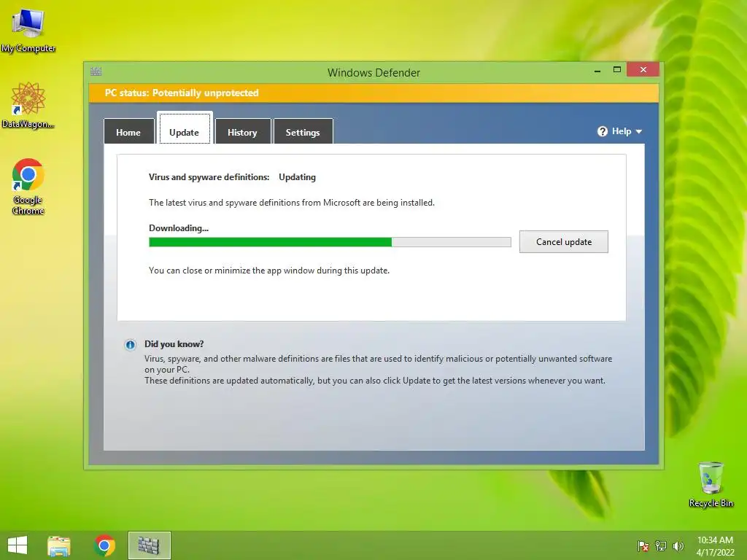Cancel the definitions update

pyautogui.click(x=564, y=242)
